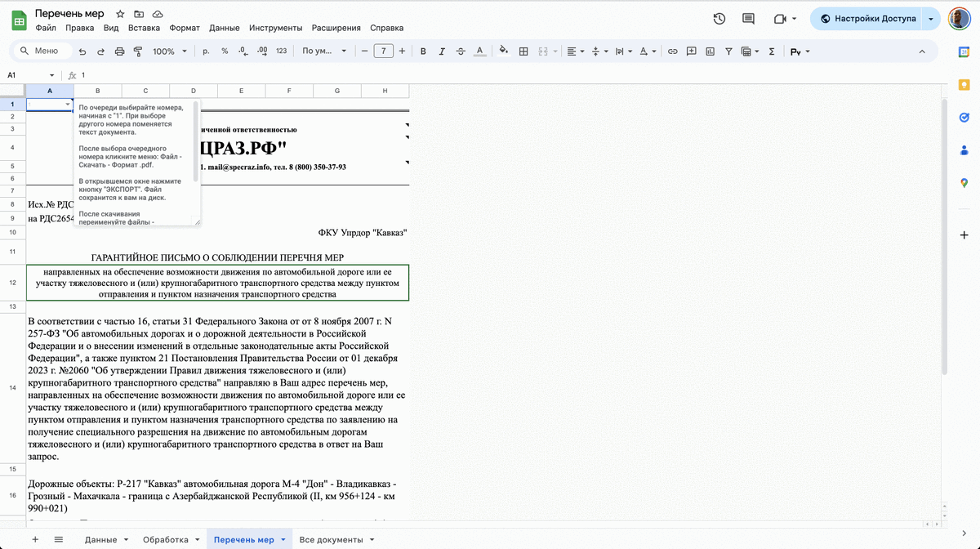This screenshot has width=980, height=549.
Task: Open zoom level 100% dropdown
Action: pos(170,51)
